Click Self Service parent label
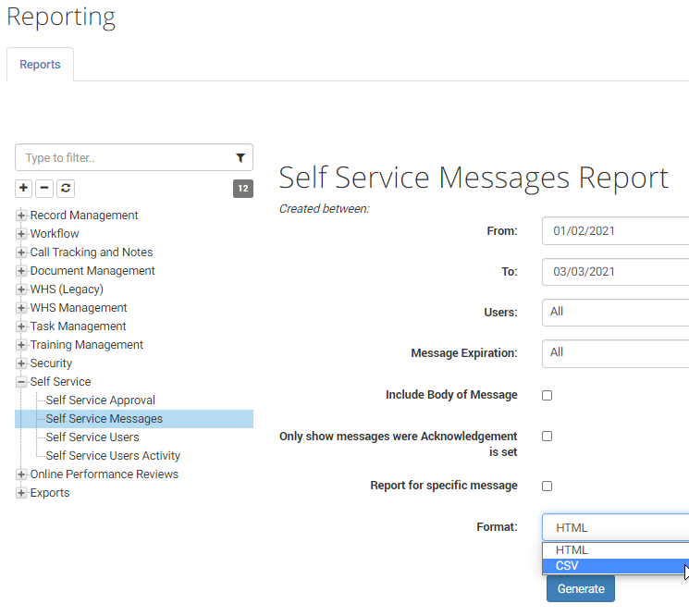This screenshot has width=689, height=616. coord(61,382)
